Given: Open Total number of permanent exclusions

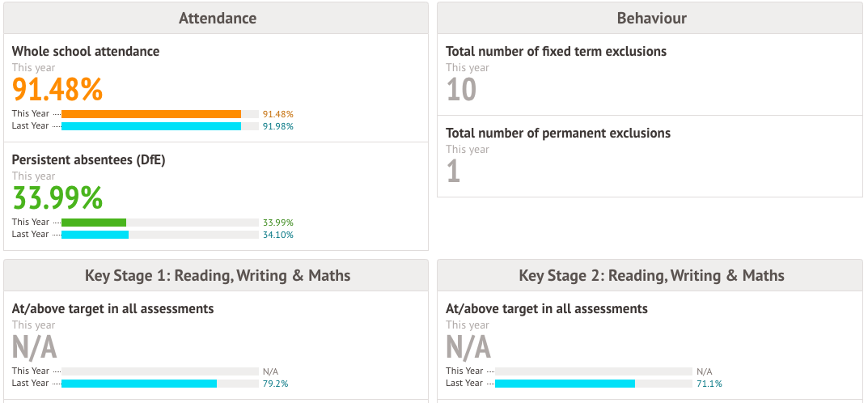Looking at the screenshot, I should tap(558, 133).
